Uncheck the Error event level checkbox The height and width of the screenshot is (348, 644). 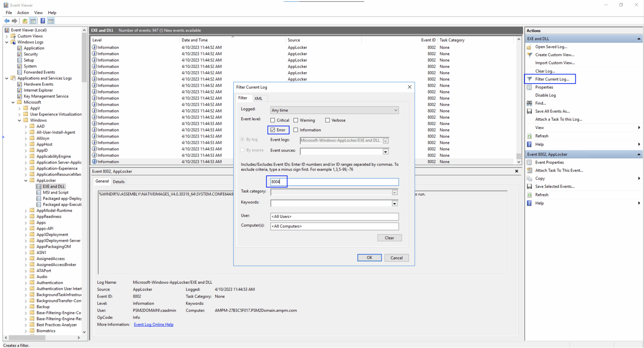[273, 130]
